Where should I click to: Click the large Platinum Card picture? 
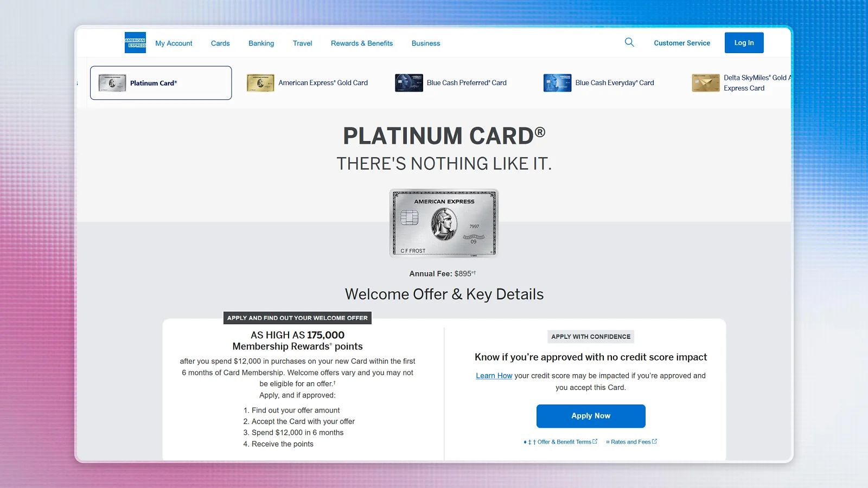444,223
